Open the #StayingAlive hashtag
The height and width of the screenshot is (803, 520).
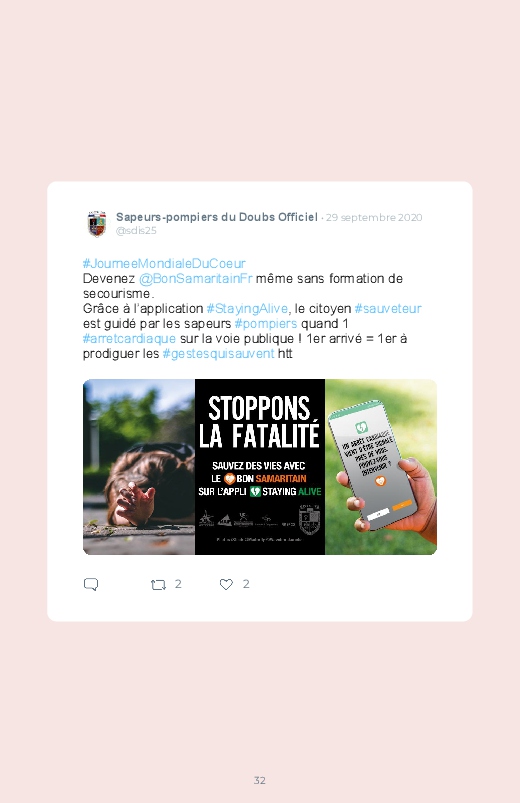[247, 309]
